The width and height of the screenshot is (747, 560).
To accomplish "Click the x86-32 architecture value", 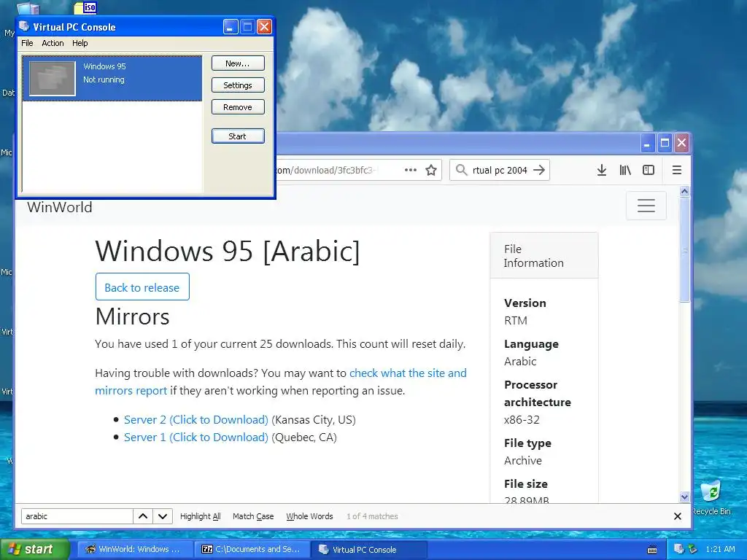I will click(x=522, y=419).
